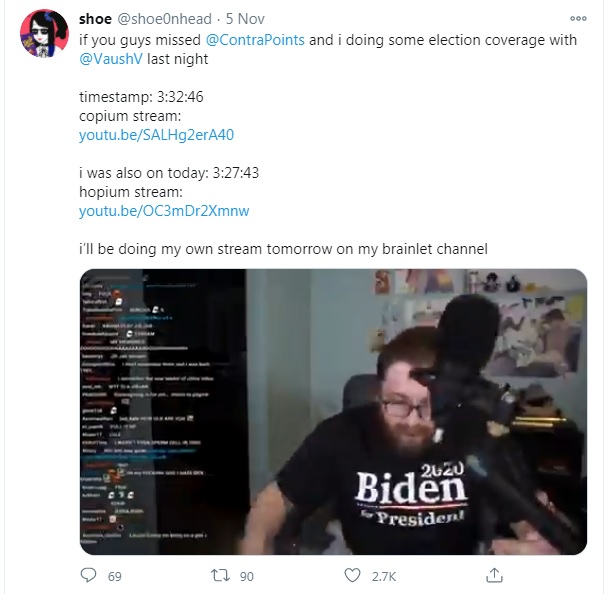
Task: Click the 90 retweets count
Action: (x=247, y=577)
